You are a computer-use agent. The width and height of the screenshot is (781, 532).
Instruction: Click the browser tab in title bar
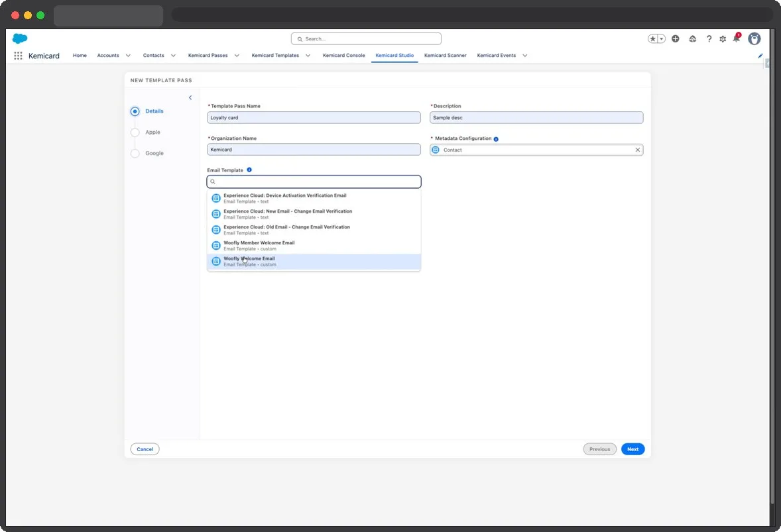(x=108, y=15)
